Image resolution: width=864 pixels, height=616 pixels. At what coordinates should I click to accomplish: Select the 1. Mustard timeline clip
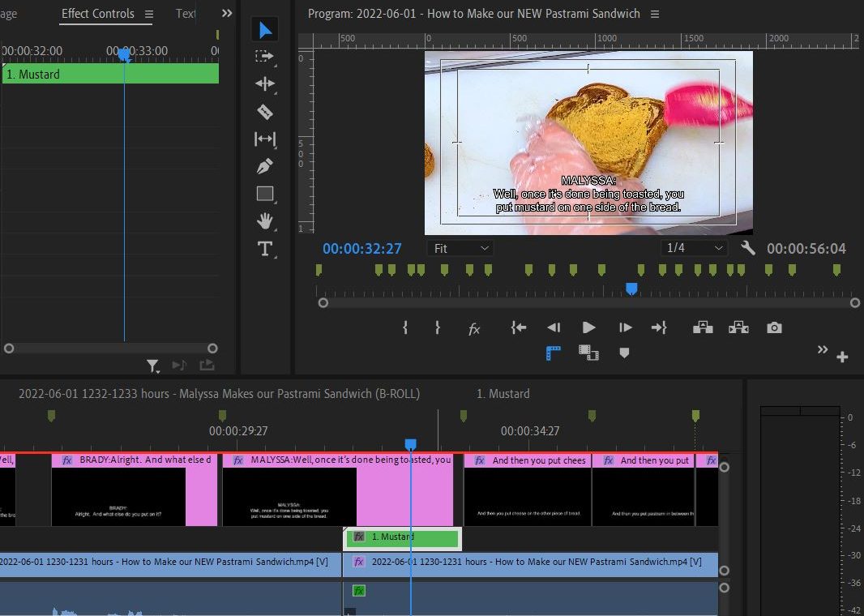pos(402,537)
